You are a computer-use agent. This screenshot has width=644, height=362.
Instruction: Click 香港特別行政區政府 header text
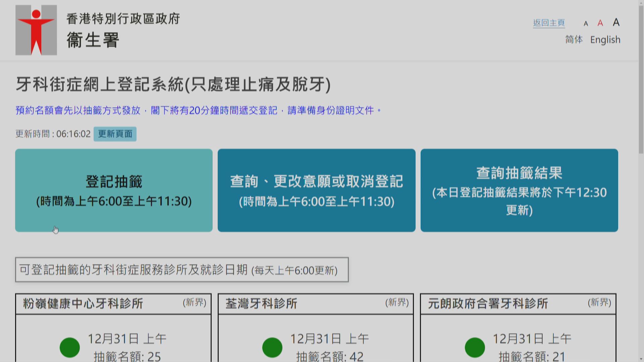tap(123, 19)
